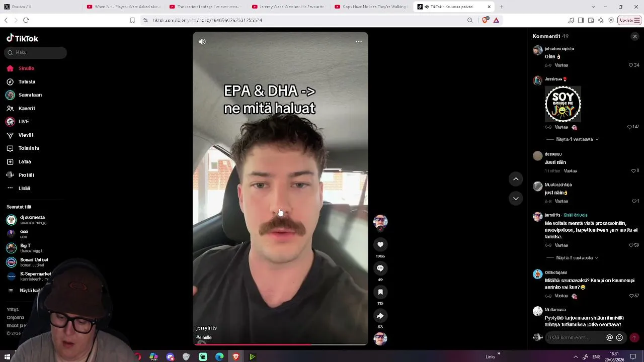Screen dimensions: 644x362
Task: Like juhadoncopisto's comment
Action: coord(631,65)
